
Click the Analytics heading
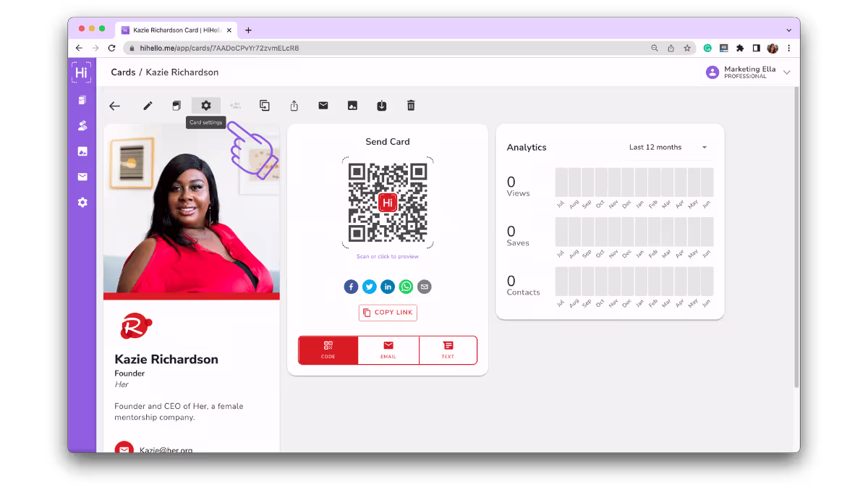pyautogui.click(x=527, y=148)
